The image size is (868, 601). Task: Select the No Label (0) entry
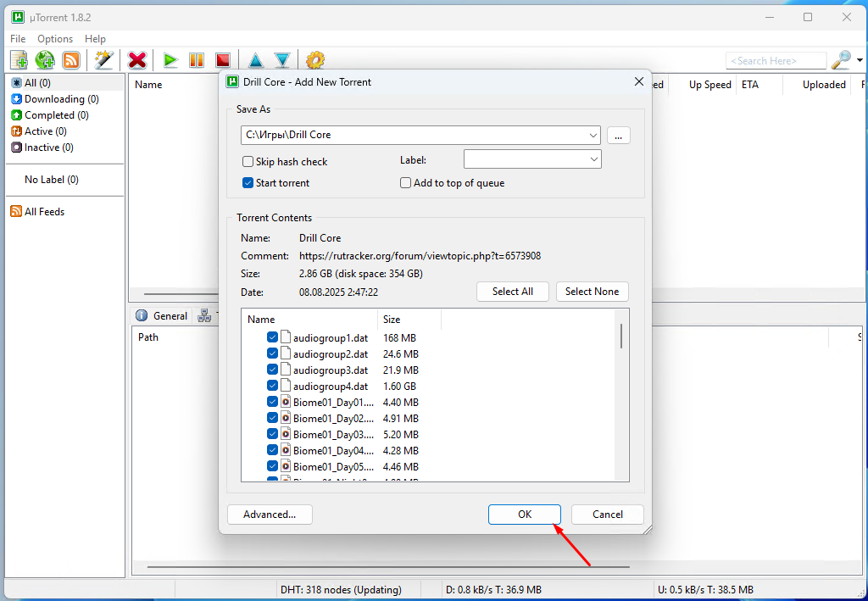click(x=52, y=180)
